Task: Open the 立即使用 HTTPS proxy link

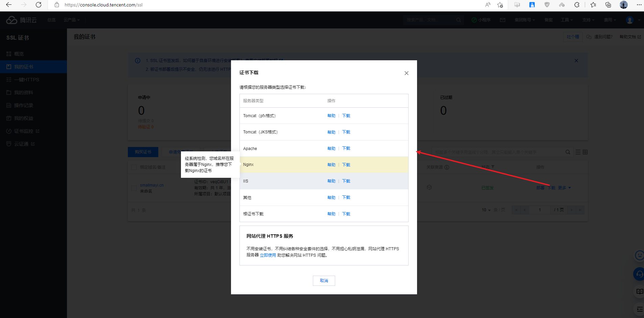Action: click(x=268, y=255)
